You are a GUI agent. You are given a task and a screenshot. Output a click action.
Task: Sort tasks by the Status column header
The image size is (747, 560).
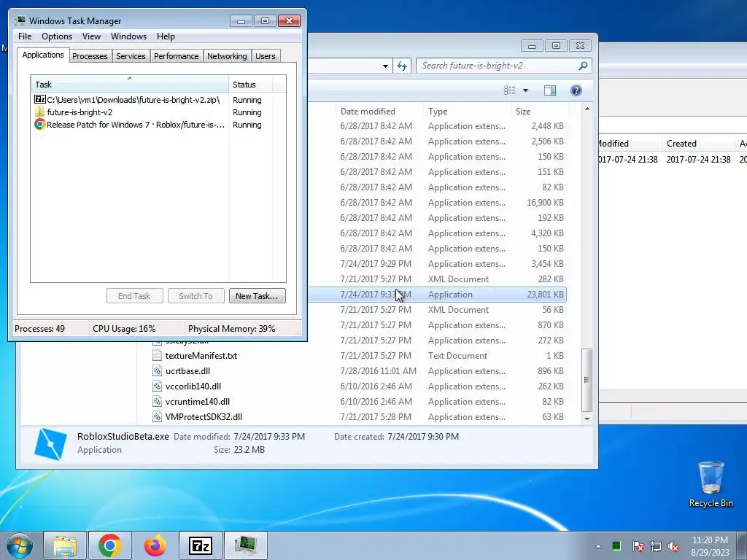[x=251, y=85]
